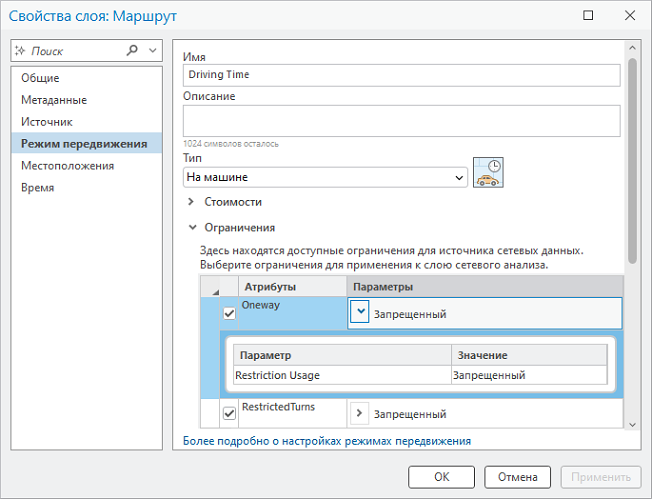652x499 pixels.
Task: Open the search options dropdown arrow
Action: 152,50
